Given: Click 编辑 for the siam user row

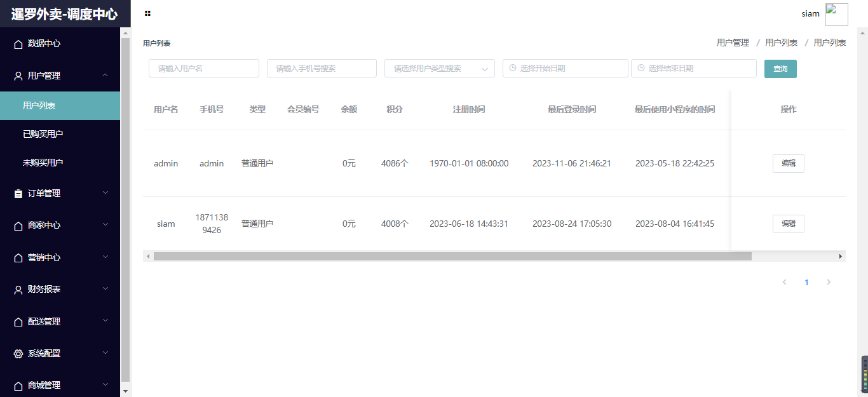Looking at the screenshot, I should (788, 224).
